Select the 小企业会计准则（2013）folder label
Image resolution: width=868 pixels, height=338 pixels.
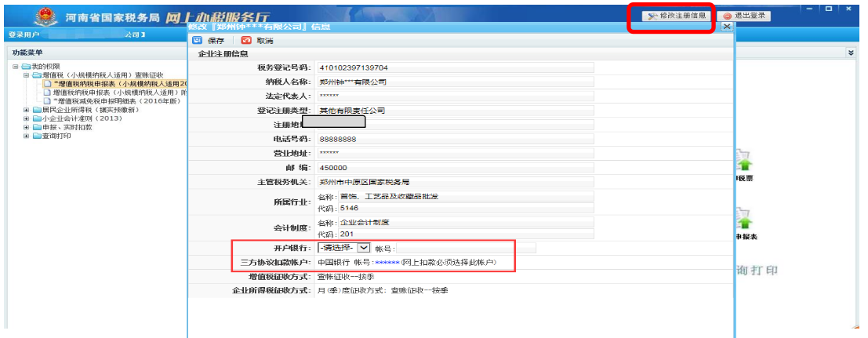(x=82, y=118)
